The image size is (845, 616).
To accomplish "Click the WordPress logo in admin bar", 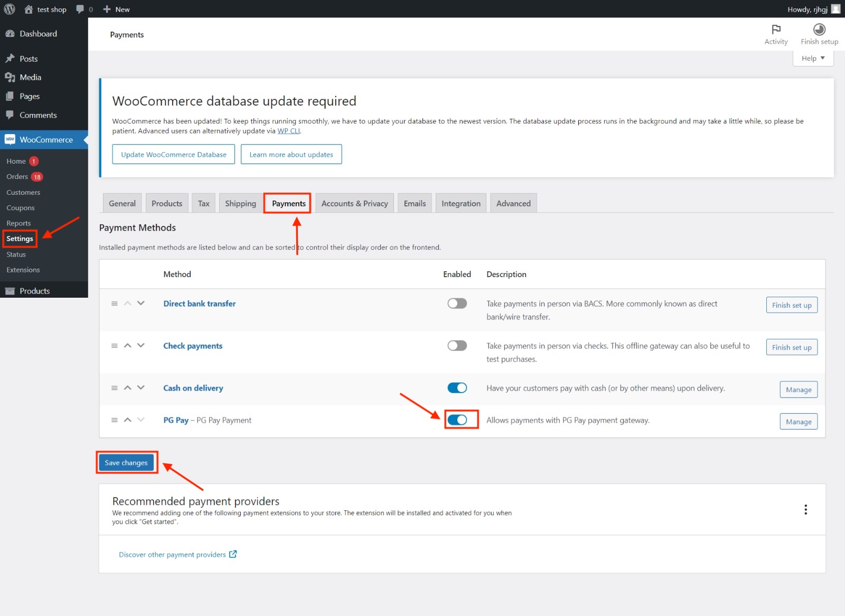I will pos(10,9).
